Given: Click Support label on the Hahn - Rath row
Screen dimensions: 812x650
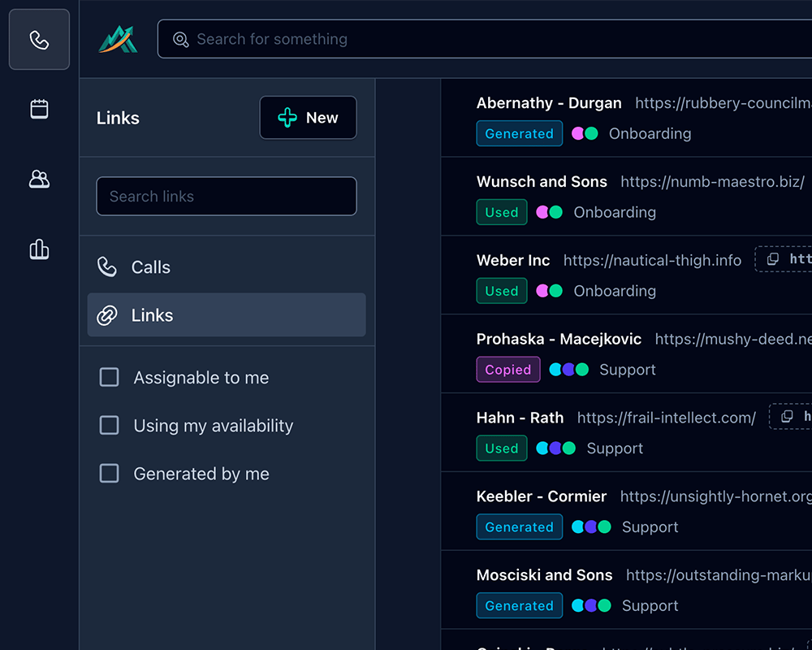Looking at the screenshot, I should tap(615, 448).
